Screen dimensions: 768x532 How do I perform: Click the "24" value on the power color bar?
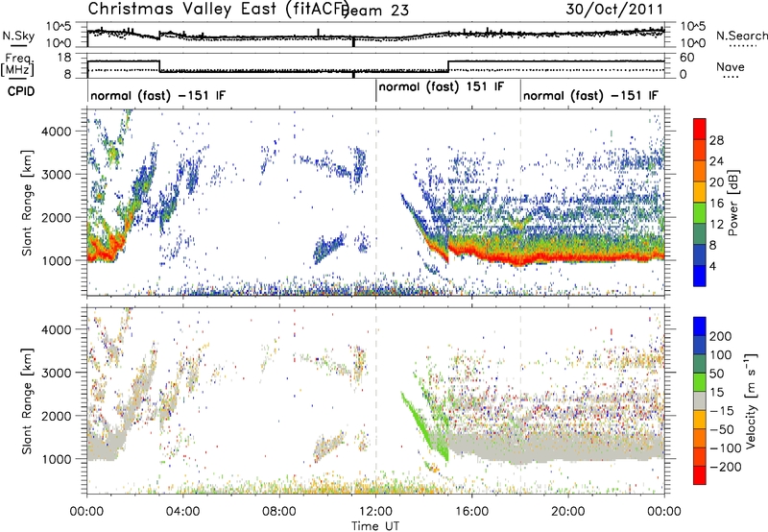[x=716, y=161]
